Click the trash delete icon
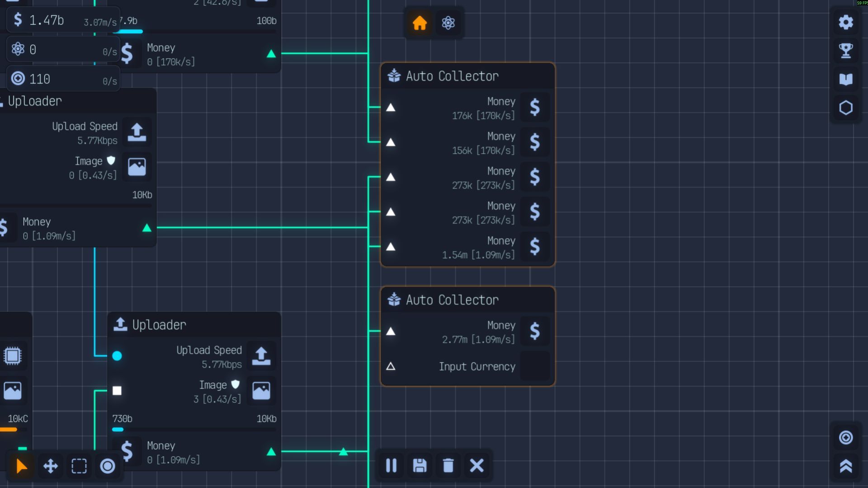868x488 pixels. 448,465
